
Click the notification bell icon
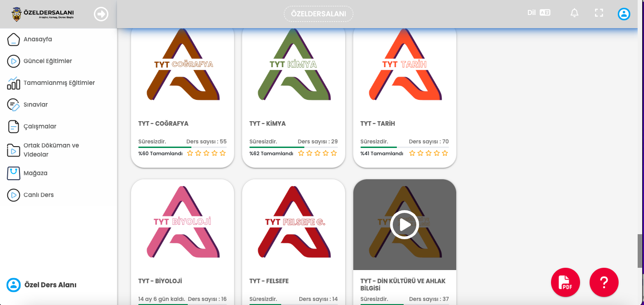(x=574, y=13)
